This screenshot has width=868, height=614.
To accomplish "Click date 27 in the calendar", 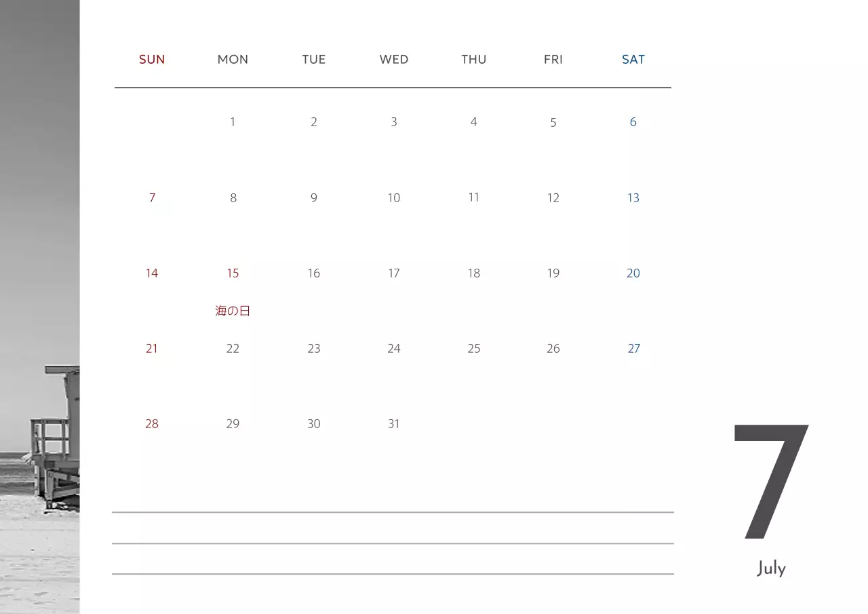I will [633, 349].
